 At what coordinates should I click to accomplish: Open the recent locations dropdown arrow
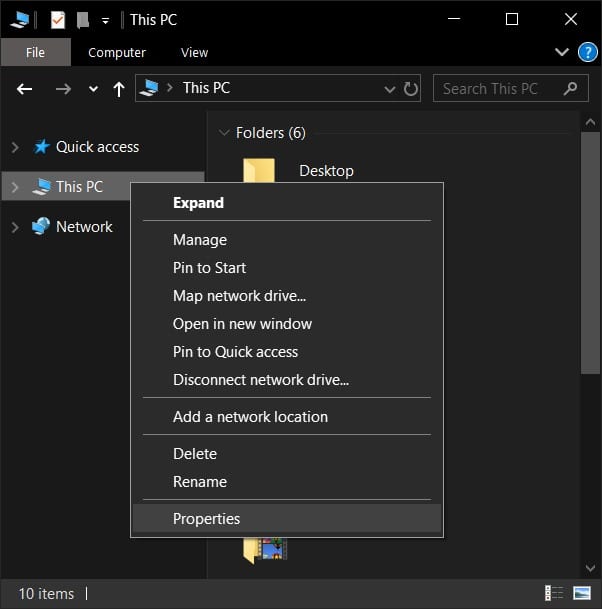[94, 89]
